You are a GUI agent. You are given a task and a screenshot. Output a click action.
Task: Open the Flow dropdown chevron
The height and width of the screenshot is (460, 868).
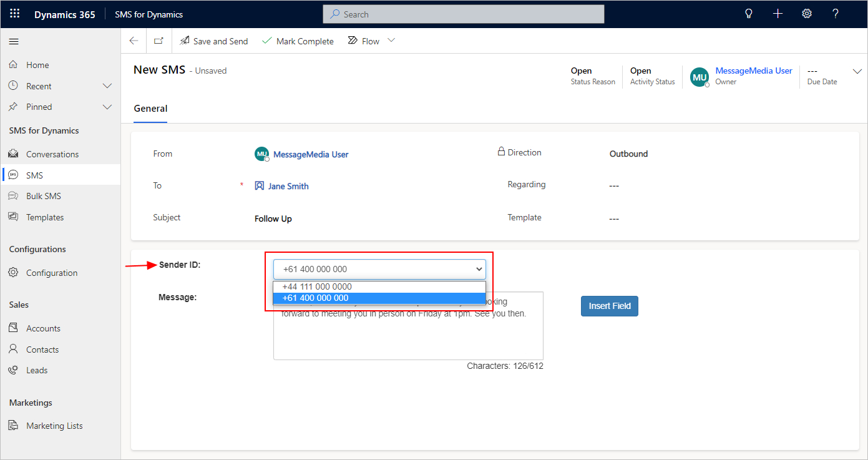click(x=391, y=41)
